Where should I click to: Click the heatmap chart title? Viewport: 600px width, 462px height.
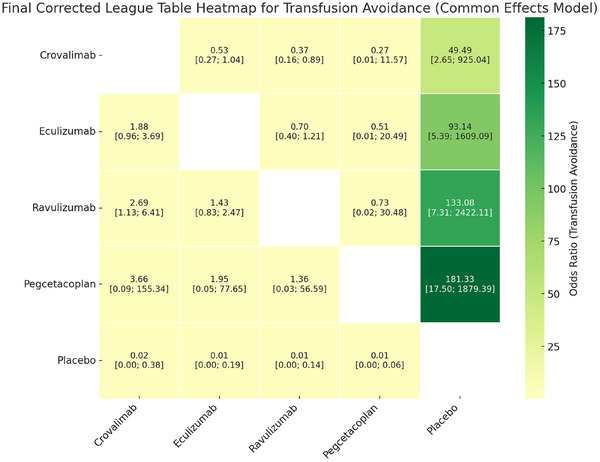tap(300, 8)
